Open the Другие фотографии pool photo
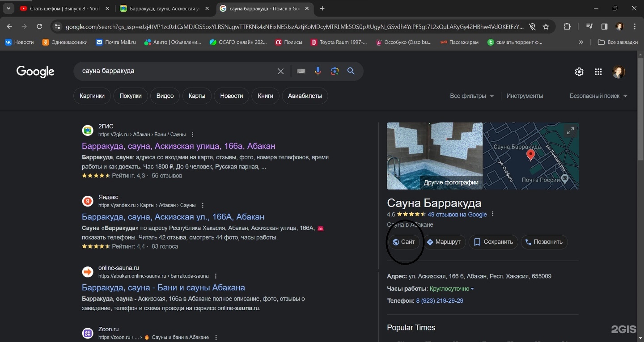Image resolution: width=644 pixels, height=342 pixels. [435, 156]
